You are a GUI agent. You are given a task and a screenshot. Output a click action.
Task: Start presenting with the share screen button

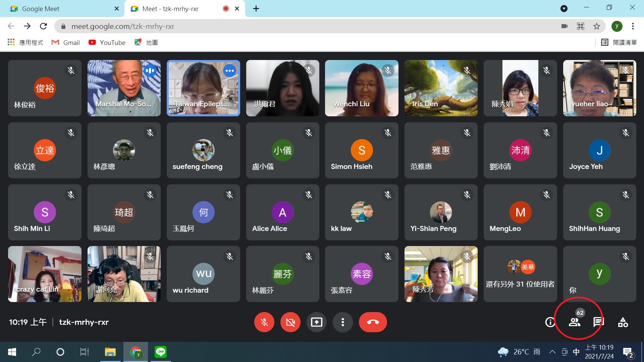point(317,322)
